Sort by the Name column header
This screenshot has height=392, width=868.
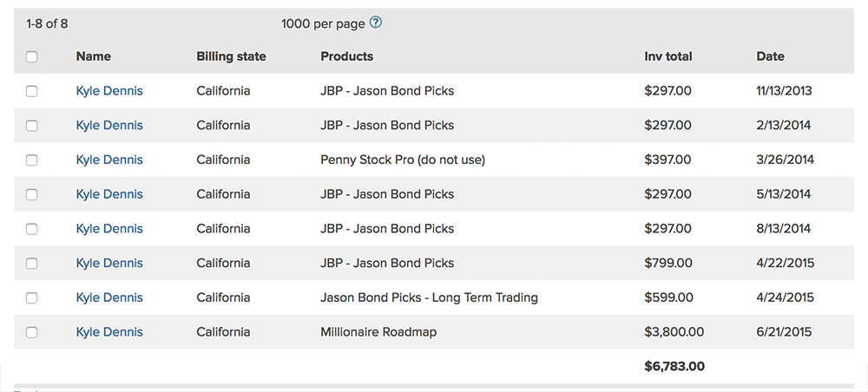pyautogui.click(x=94, y=56)
